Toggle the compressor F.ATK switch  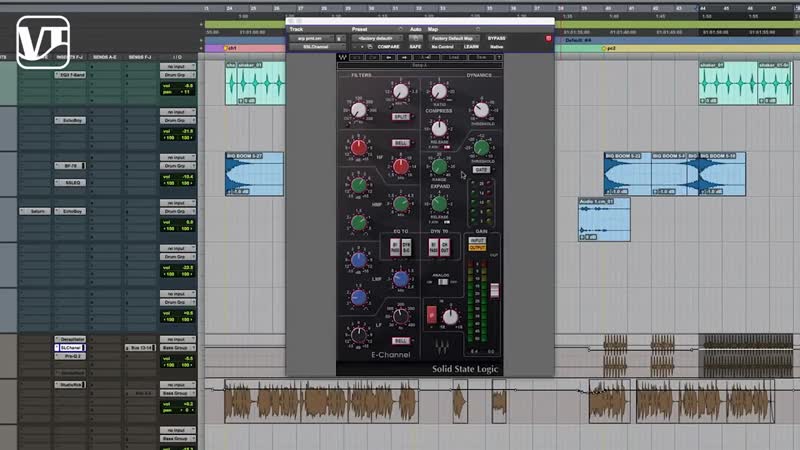(446, 147)
